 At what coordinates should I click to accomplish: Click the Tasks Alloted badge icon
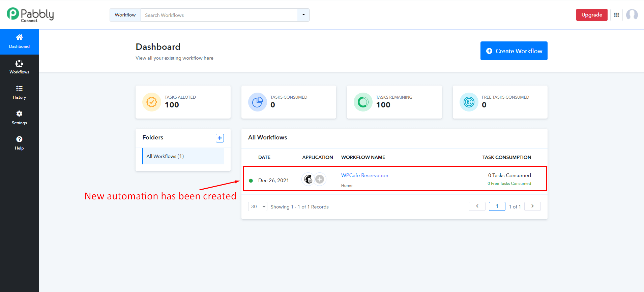click(x=152, y=102)
